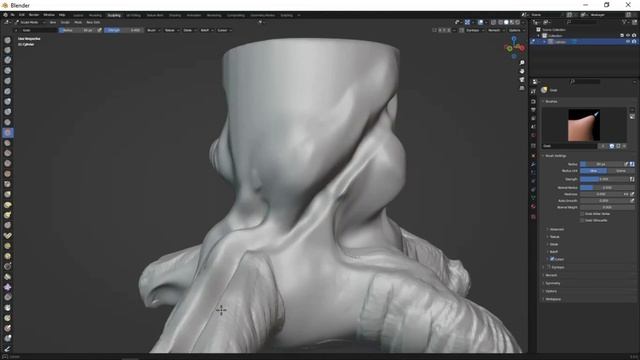The height and width of the screenshot is (360, 640).
Task: Switch perspective/orthographic view icon
Action: click(522, 88)
